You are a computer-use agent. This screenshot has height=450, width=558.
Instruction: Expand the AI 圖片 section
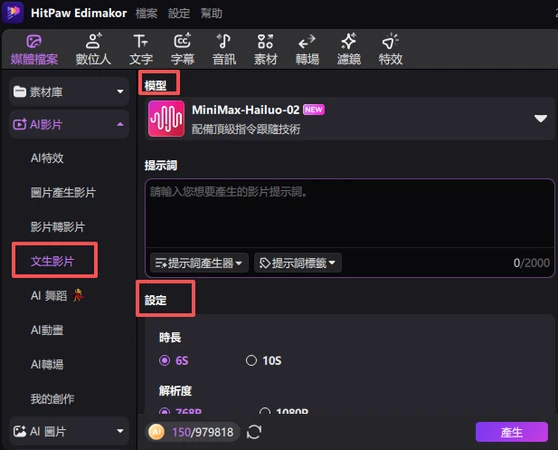point(69,432)
